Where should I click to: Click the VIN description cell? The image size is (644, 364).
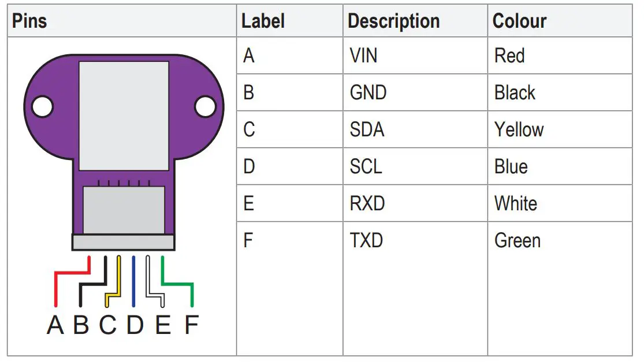363,56
